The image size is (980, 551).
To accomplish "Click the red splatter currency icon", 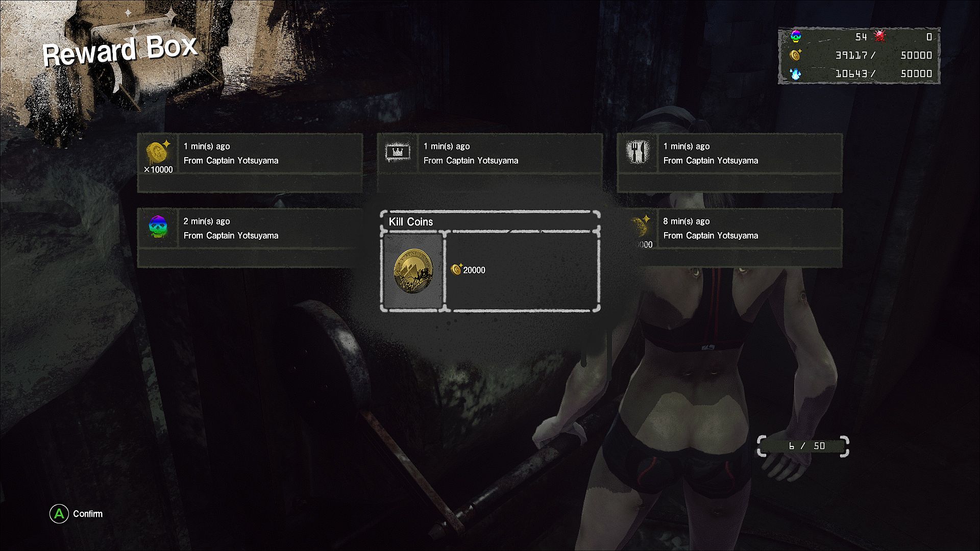I will [x=879, y=36].
